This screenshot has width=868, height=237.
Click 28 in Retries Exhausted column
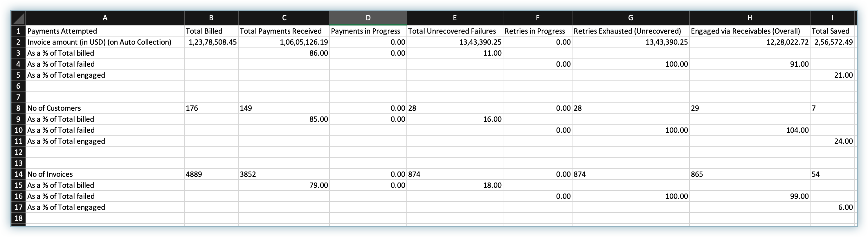[631, 108]
